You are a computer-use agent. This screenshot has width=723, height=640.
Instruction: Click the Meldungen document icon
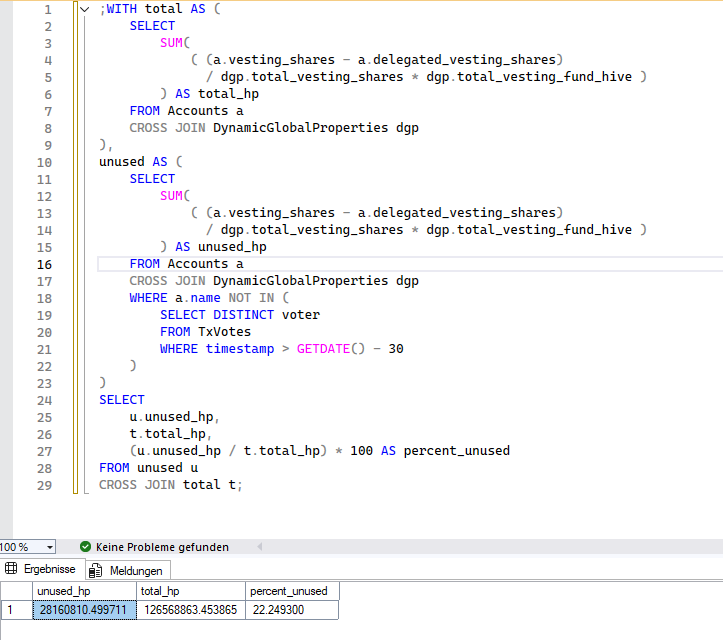(x=95, y=571)
